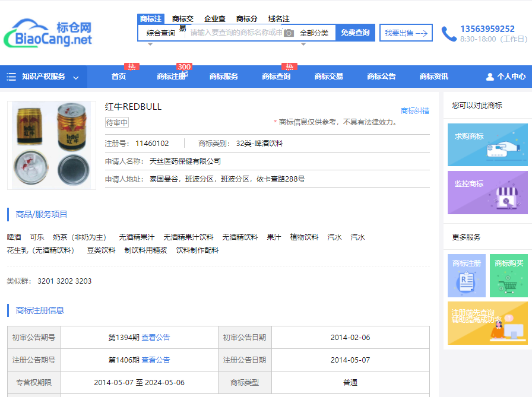Open 商标注册 in navigation bar
Viewport: 532px width, 397px height.
click(x=172, y=77)
